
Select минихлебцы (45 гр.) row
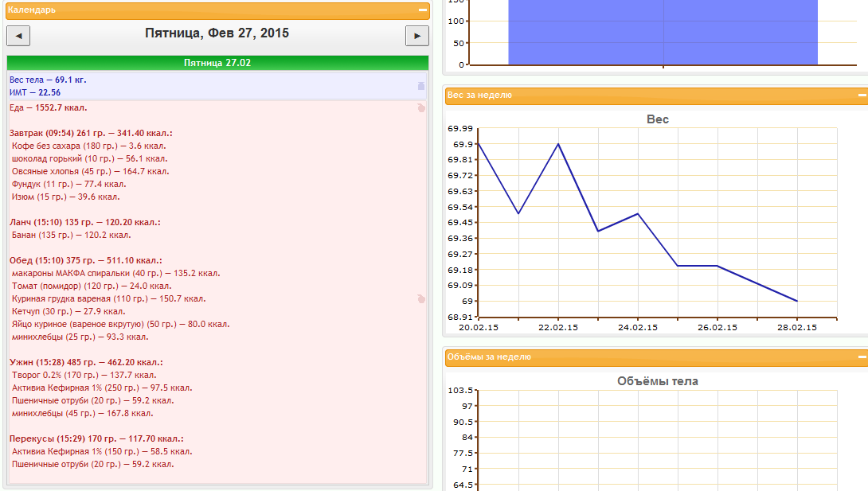coord(83,413)
